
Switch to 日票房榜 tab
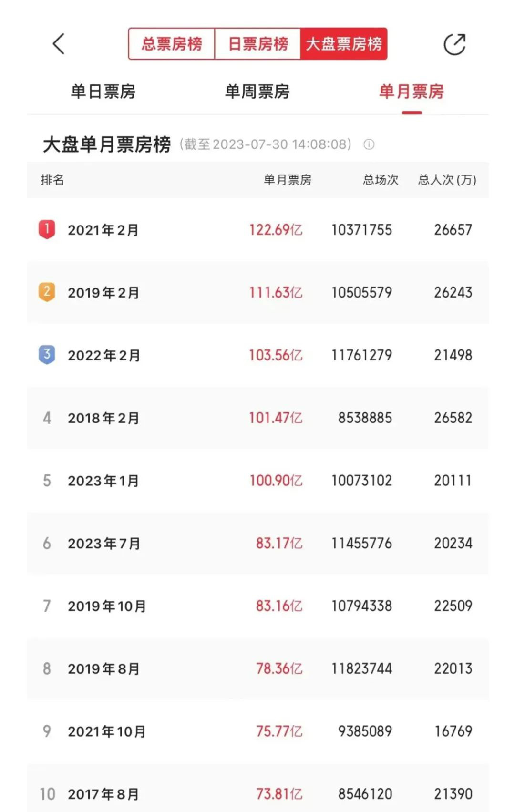pos(258,44)
